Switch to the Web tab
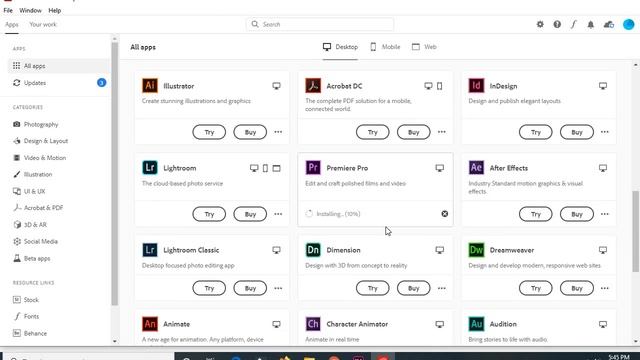This screenshot has width=640, height=360. pyautogui.click(x=424, y=47)
